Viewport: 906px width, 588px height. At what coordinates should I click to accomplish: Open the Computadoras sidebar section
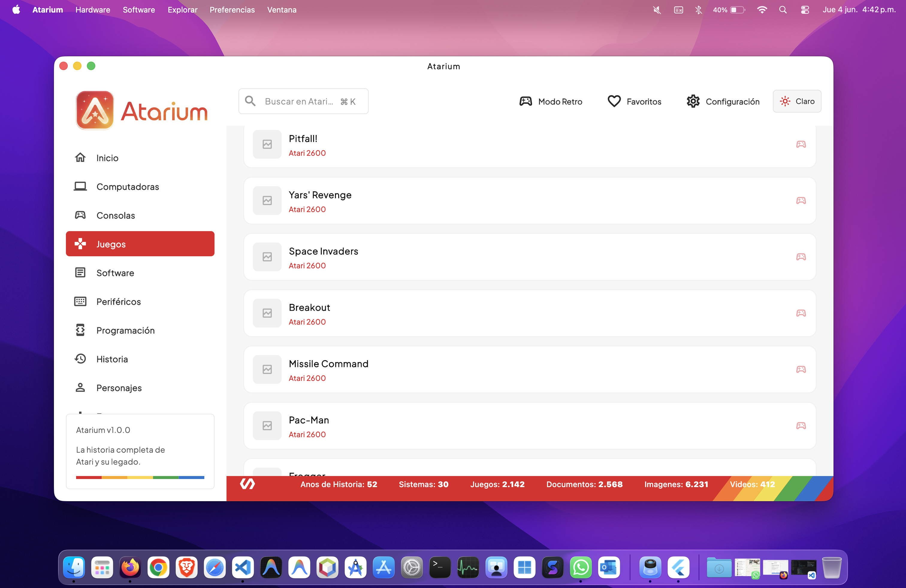(x=140, y=186)
